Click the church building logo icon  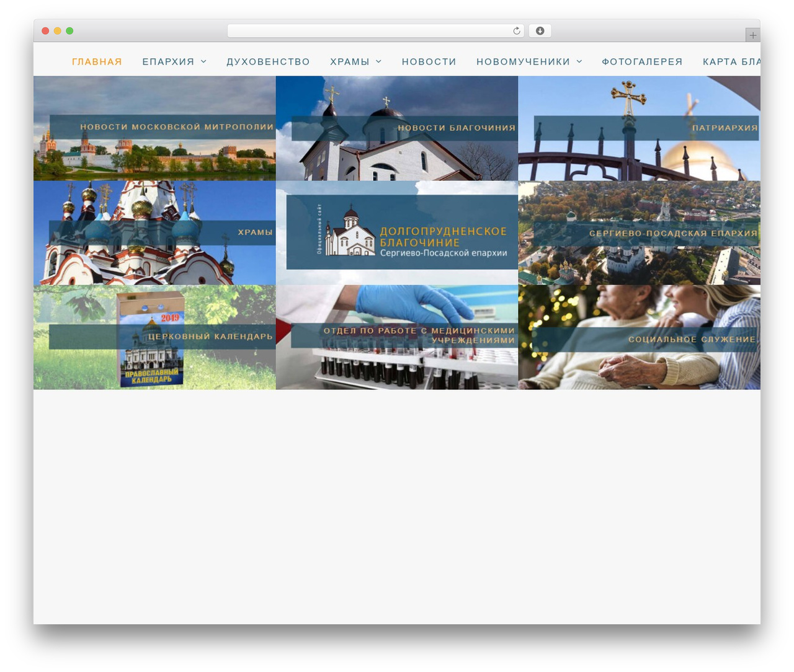[x=350, y=231]
